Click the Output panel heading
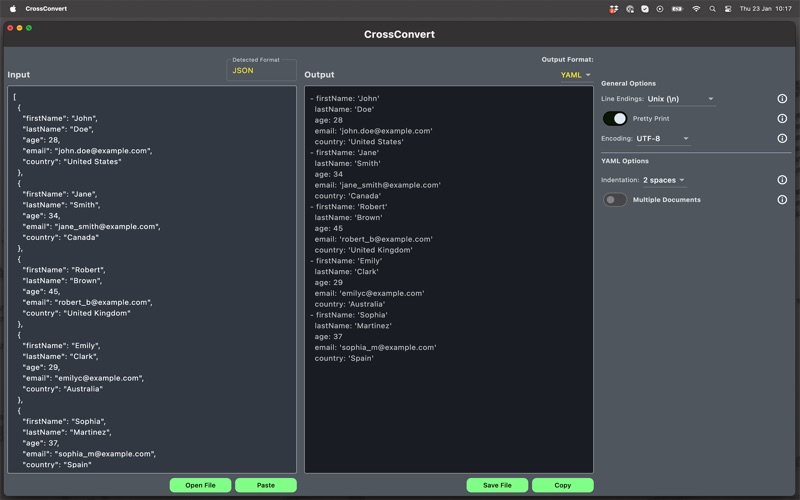 pos(319,74)
